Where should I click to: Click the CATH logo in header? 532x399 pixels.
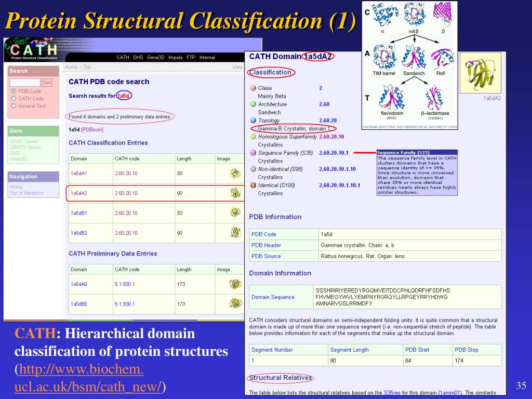[34, 50]
